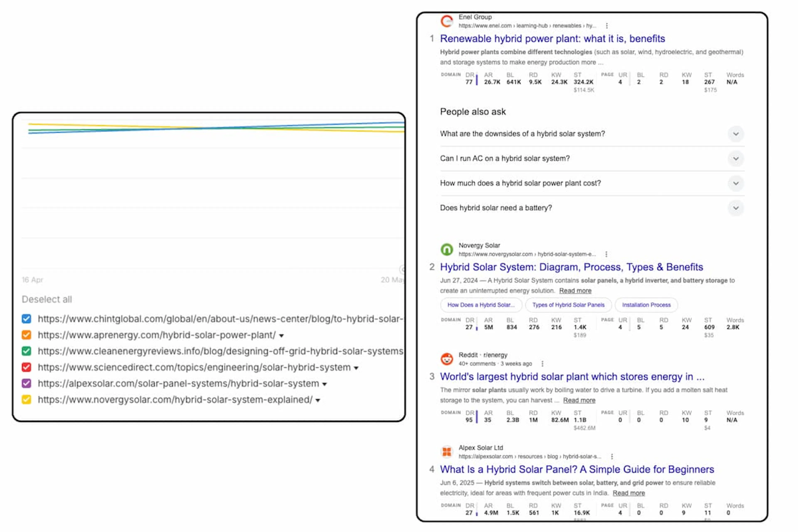This screenshot has height=532, width=798.
Task: Click the novergysolar.com breadcrumb URL
Action: point(527,254)
